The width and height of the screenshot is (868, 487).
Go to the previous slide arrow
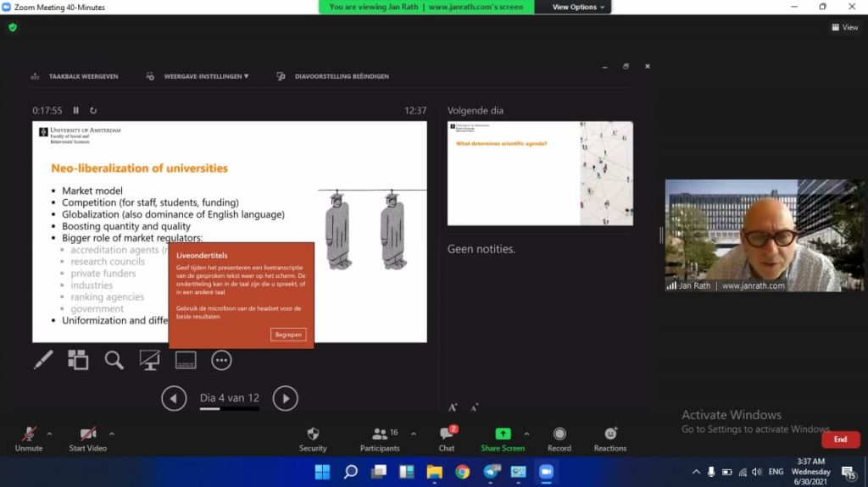174,398
